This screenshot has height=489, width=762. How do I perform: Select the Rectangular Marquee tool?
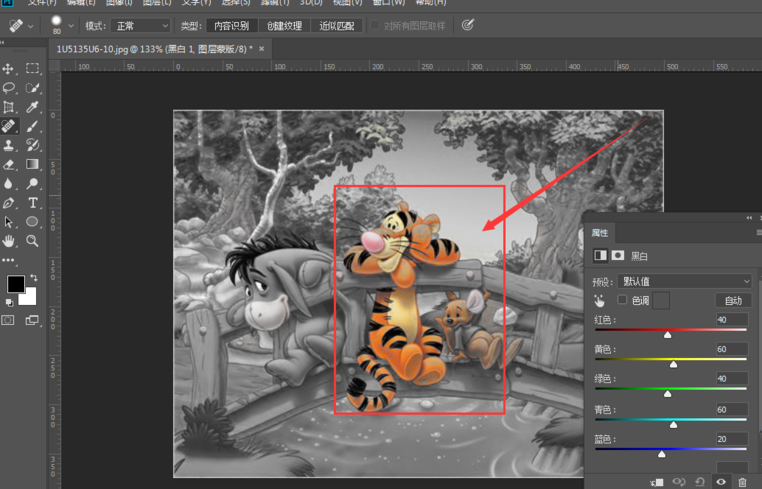pos(32,69)
